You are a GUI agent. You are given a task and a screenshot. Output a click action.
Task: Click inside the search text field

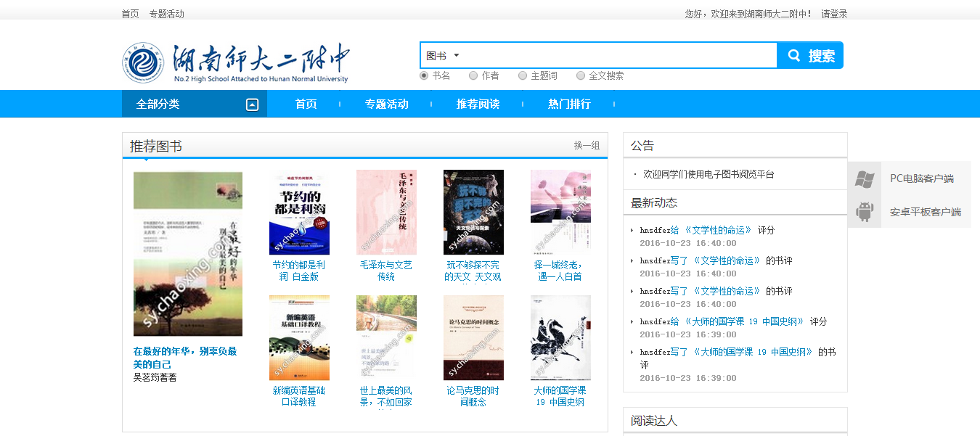point(617,56)
